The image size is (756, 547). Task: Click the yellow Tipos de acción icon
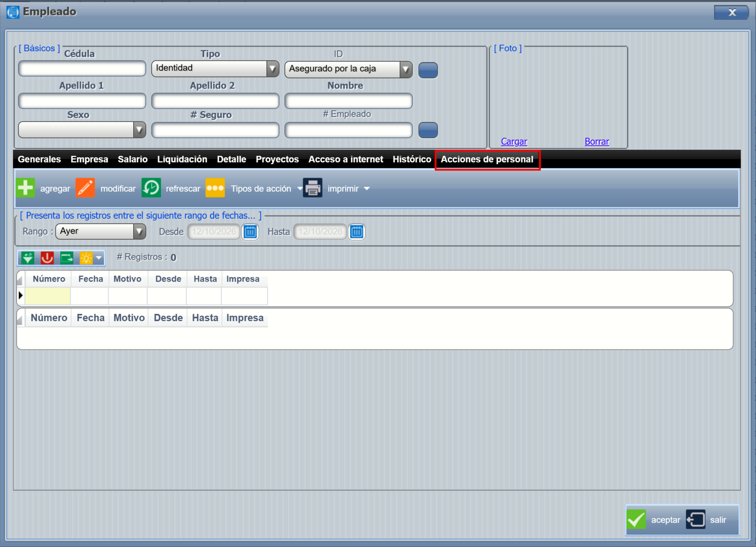click(x=215, y=188)
